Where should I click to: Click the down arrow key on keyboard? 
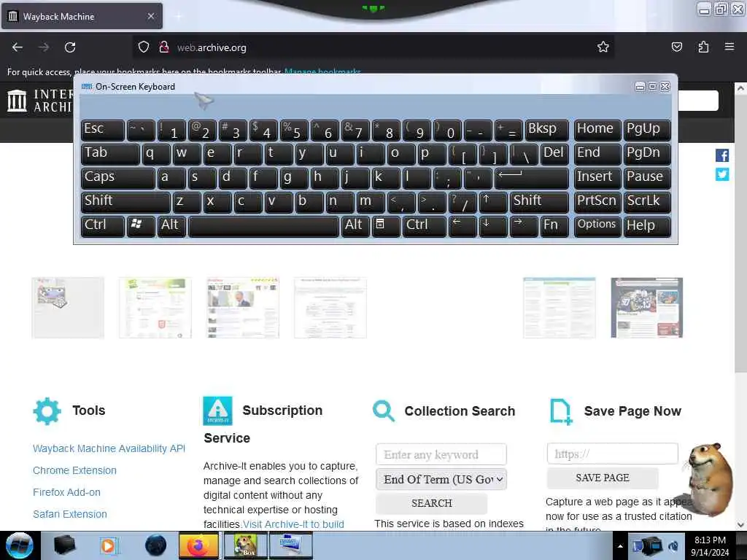(492, 226)
